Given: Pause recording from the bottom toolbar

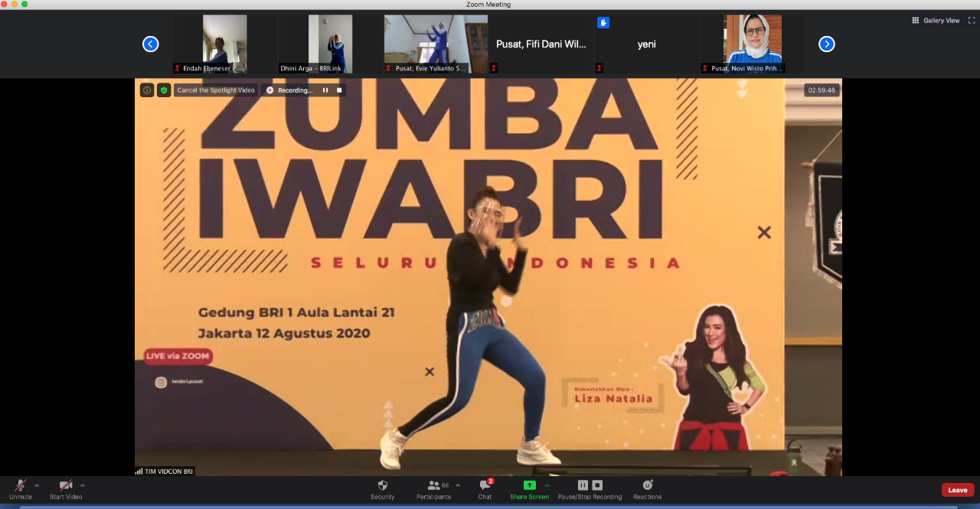Looking at the screenshot, I should 583,485.
